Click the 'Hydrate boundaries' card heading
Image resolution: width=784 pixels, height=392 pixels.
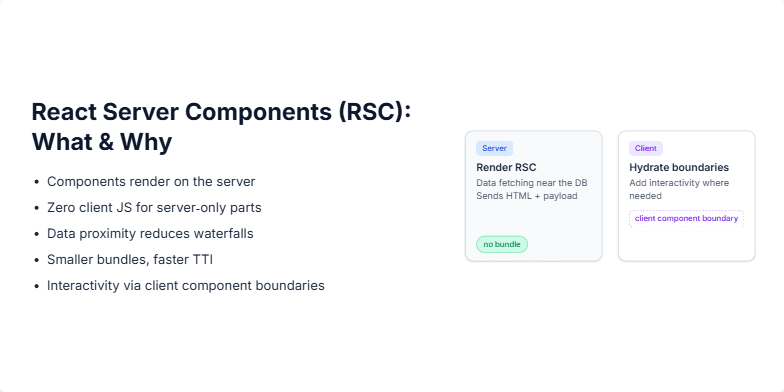[679, 168]
